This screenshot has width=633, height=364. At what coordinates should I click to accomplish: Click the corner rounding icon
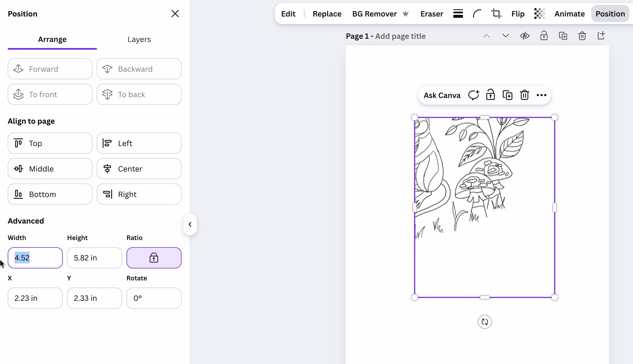pos(477,14)
